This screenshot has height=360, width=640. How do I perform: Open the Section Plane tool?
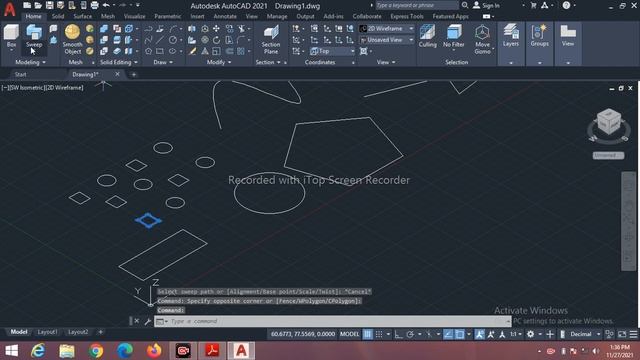click(271, 40)
